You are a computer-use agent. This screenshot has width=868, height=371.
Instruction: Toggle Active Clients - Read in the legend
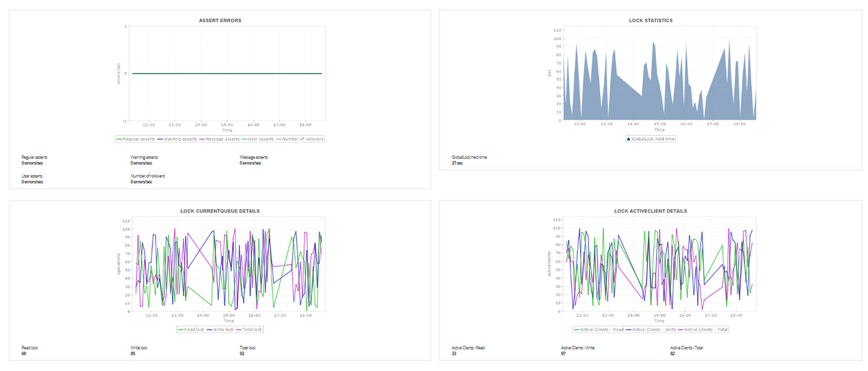[599, 329]
